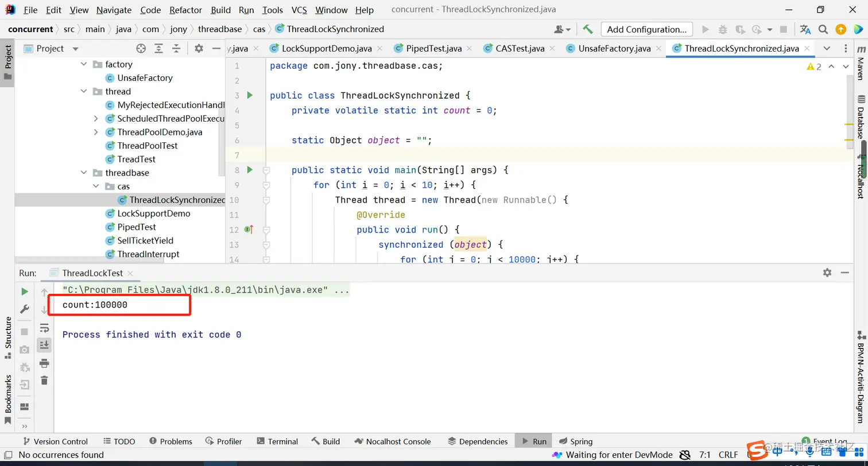
Task: Start debugging with the bug icon
Action: click(723, 29)
